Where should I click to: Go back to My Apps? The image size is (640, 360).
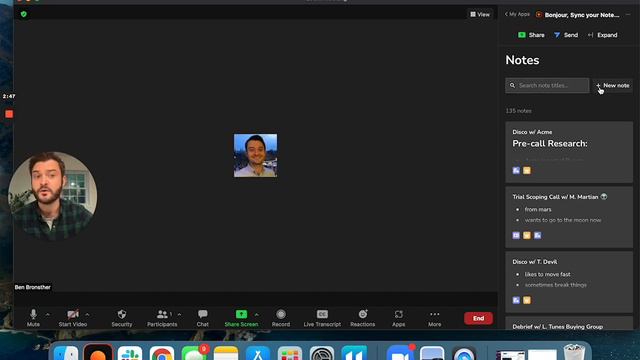coord(517,14)
